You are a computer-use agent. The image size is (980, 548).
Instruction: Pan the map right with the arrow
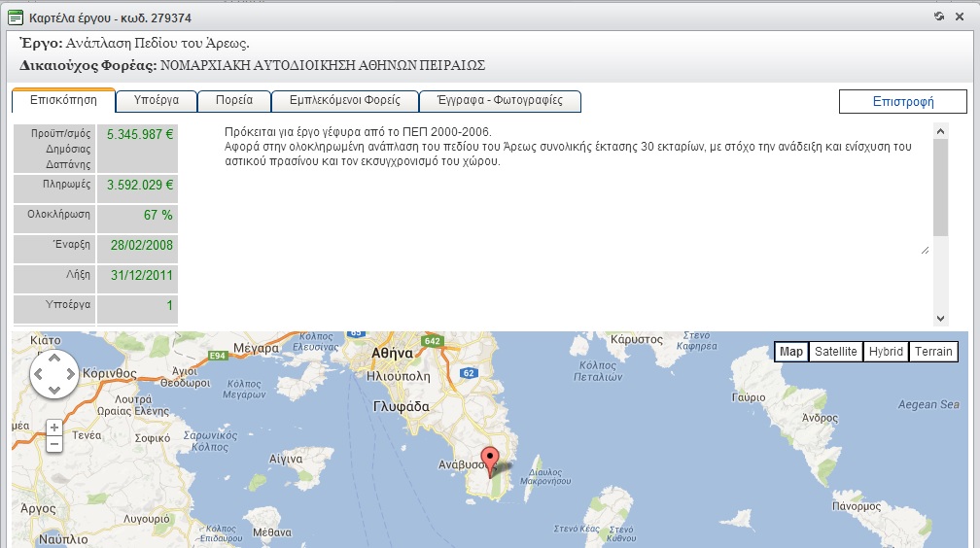tap(68, 375)
